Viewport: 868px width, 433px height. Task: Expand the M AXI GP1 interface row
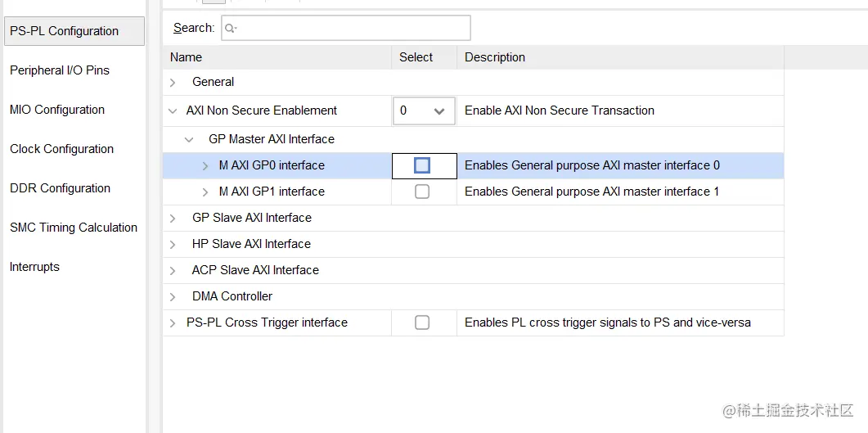pyautogui.click(x=205, y=192)
